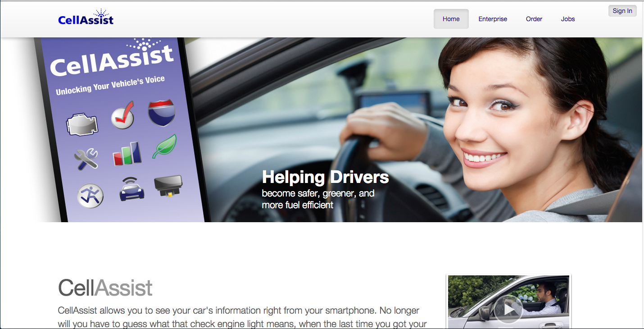The width and height of the screenshot is (644, 329).
Task: Navigate to the Order page
Action: [534, 19]
